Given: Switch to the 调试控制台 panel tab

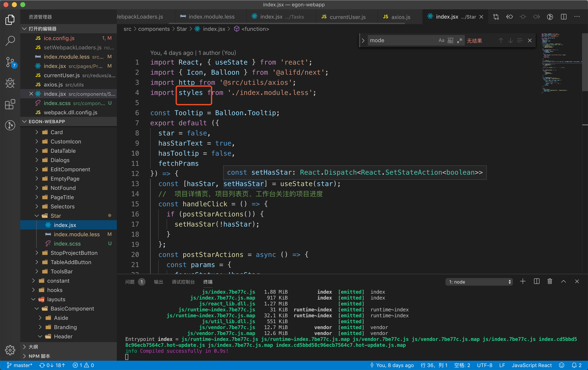Looking at the screenshot, I should pos(183,282).
